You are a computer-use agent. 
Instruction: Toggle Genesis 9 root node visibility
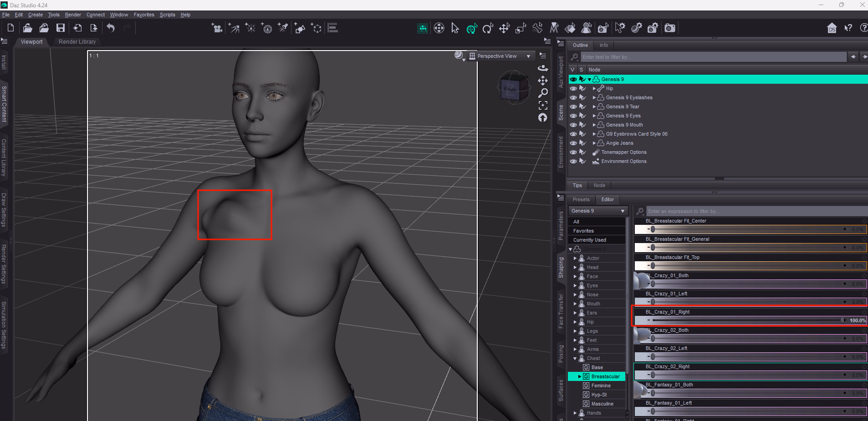tap(573, 79)
